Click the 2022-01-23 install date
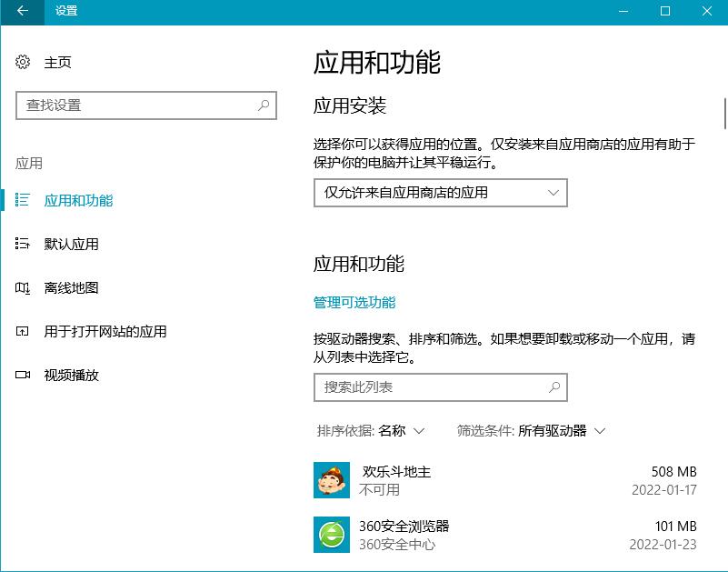This screenshot has width=728, height=572. click(663, 544)
